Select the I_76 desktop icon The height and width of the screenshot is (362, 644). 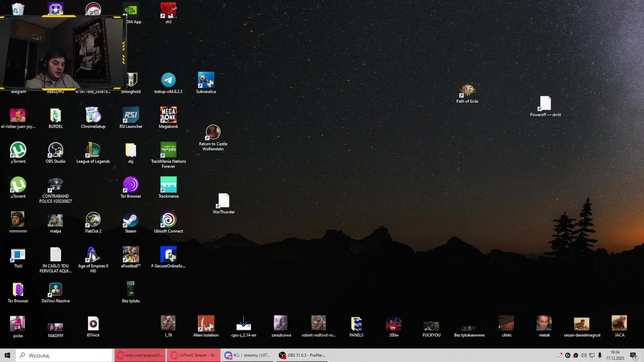[x=168, y=326]
